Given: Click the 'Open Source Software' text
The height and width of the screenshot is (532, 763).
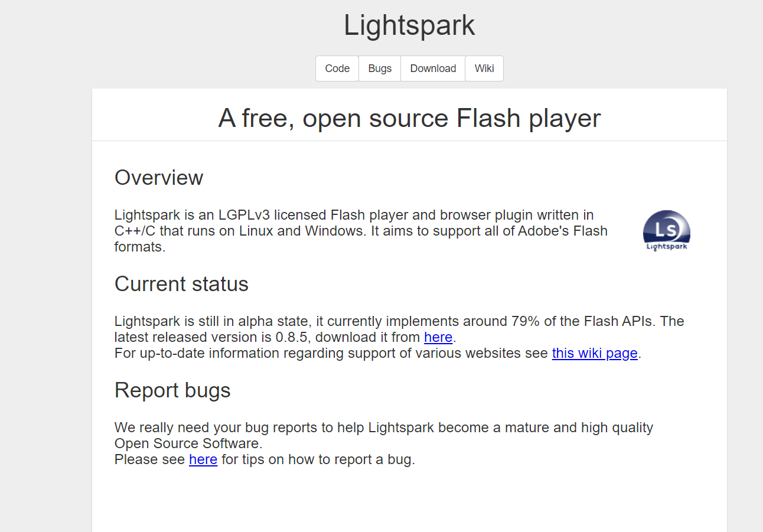Looking at the screenshot, I should click(x=187, y=444).
